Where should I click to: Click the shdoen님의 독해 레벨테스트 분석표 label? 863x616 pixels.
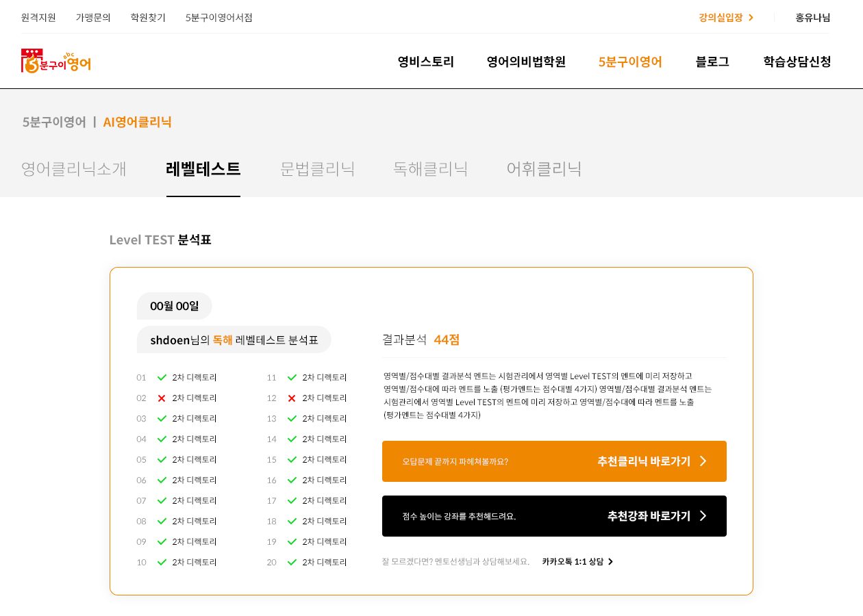234,339
